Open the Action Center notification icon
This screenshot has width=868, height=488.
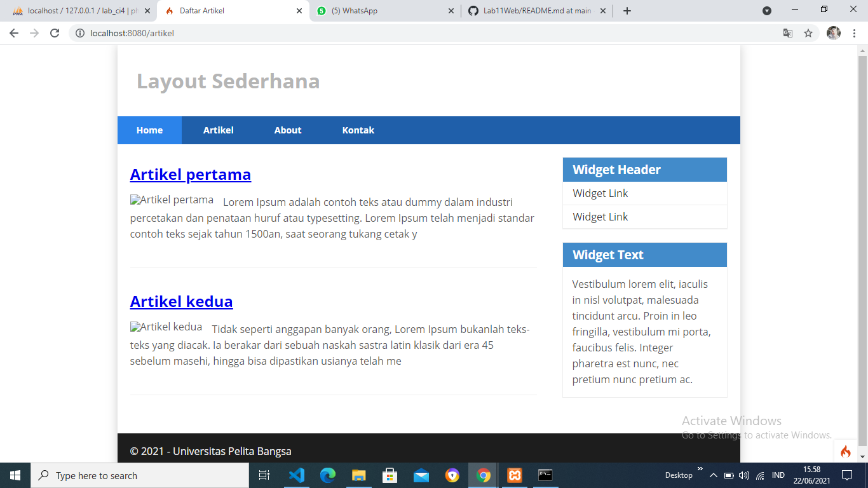[x=848, y=475]
